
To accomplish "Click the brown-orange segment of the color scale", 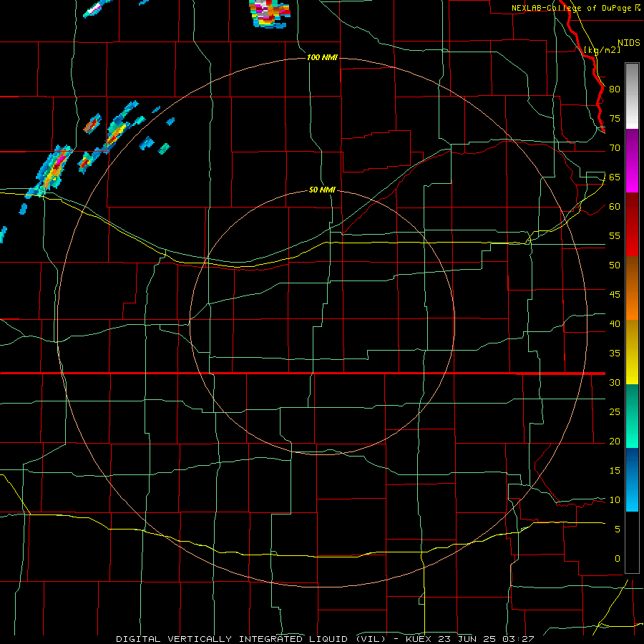I will 632,288.
